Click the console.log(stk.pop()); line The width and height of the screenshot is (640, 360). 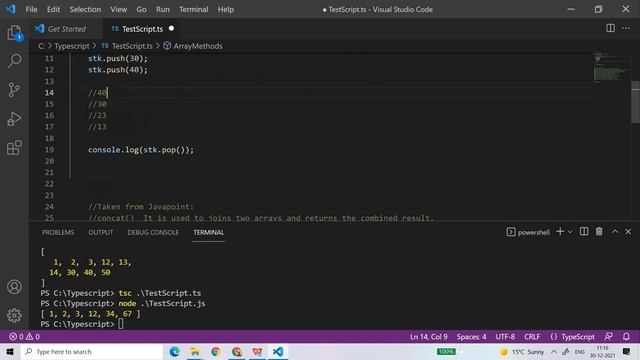141,150
